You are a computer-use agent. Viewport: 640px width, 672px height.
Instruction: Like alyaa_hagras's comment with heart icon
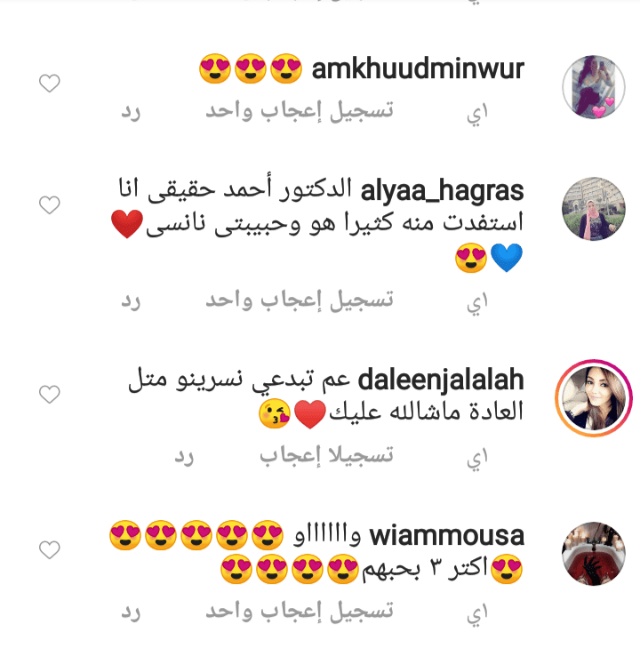coord(49,204)
